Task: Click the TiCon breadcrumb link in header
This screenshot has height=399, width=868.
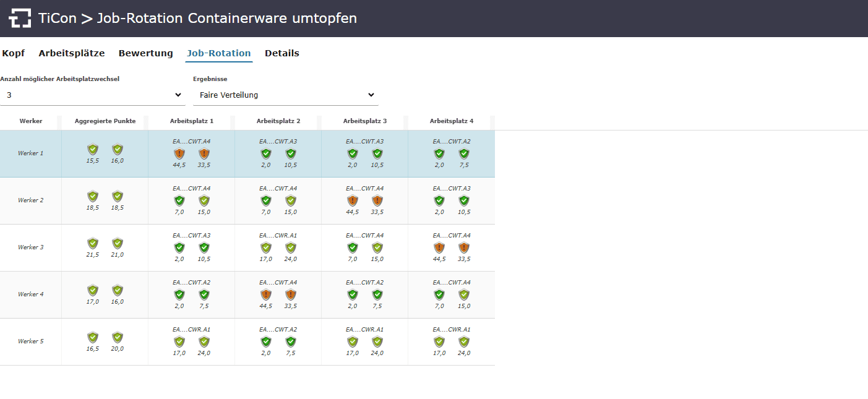Action: [x=58, y=19]
